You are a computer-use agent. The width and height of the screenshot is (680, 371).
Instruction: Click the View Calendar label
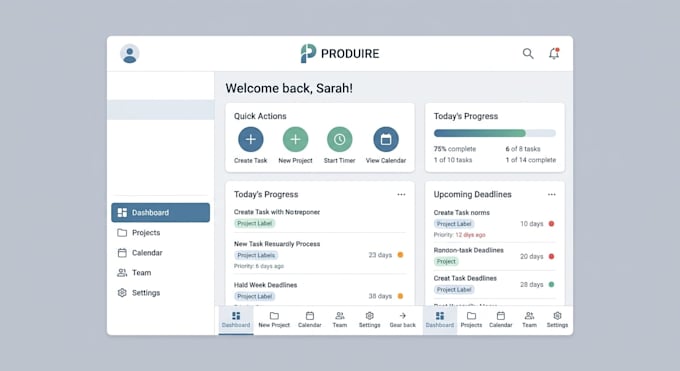pos(386,161)
